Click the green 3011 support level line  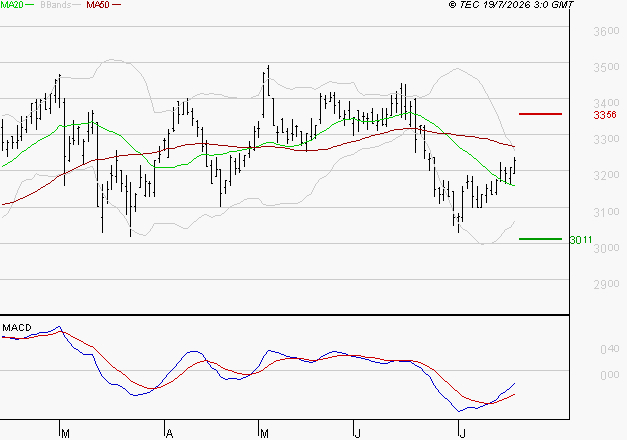pyautogui.click(x=540, y=239)
